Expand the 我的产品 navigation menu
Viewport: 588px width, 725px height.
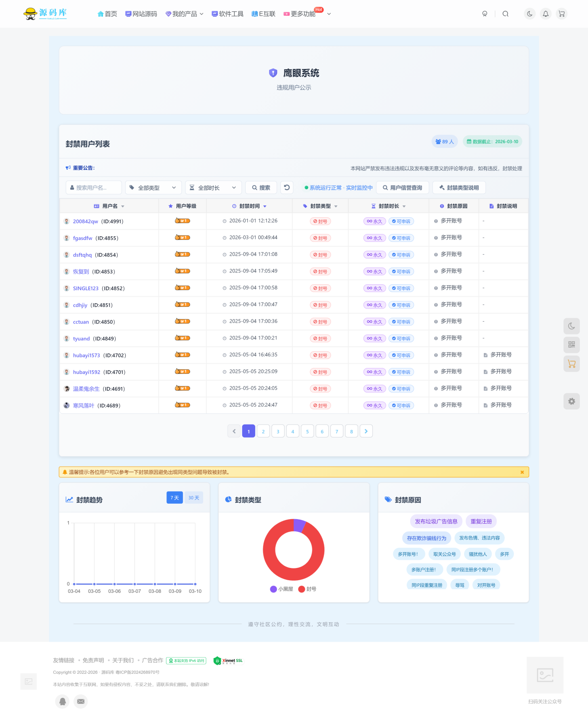pos(185,14)
